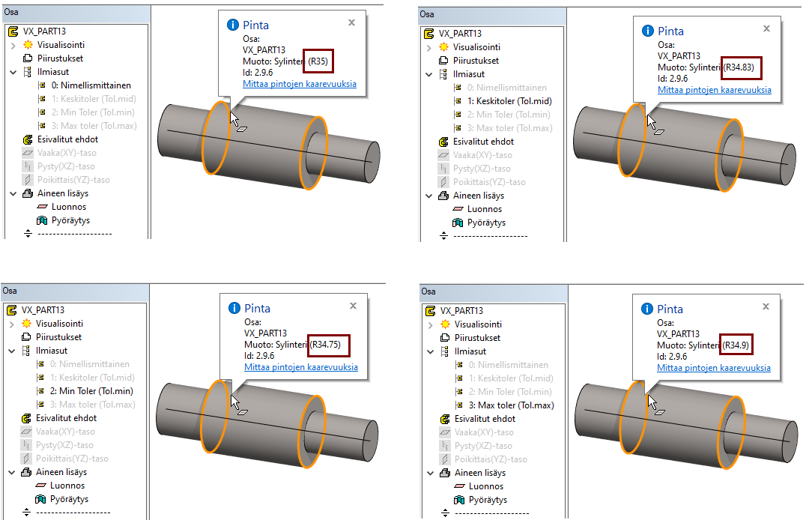The height and width of the screenshot is (520, 812).
Task: Select greyed 2: Min Toler (Tol.min) in the R35 panel
Action: pos(93,112)
